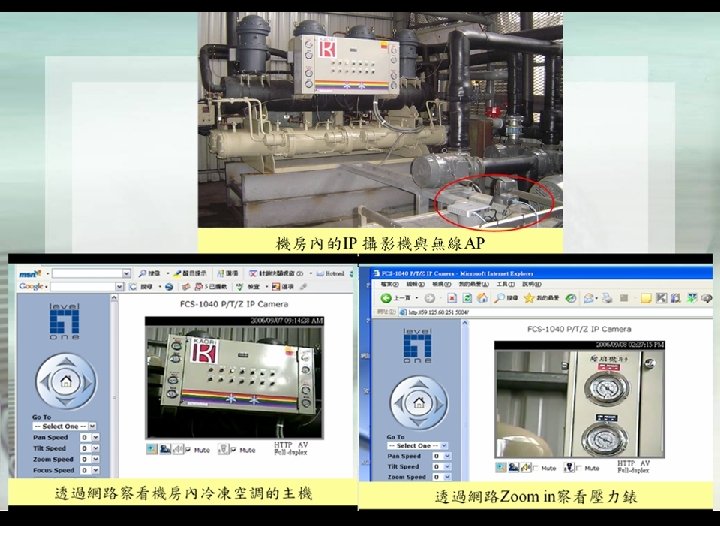Open third menu in Internet Explorer menu bar

click(x=441, y=284)
